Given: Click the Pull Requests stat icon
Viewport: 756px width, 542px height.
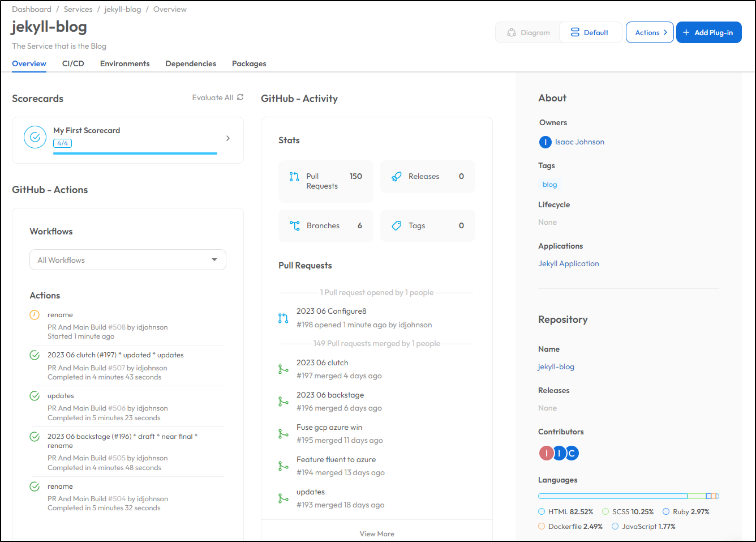Looking at the screenshot, I should point(294,177).
